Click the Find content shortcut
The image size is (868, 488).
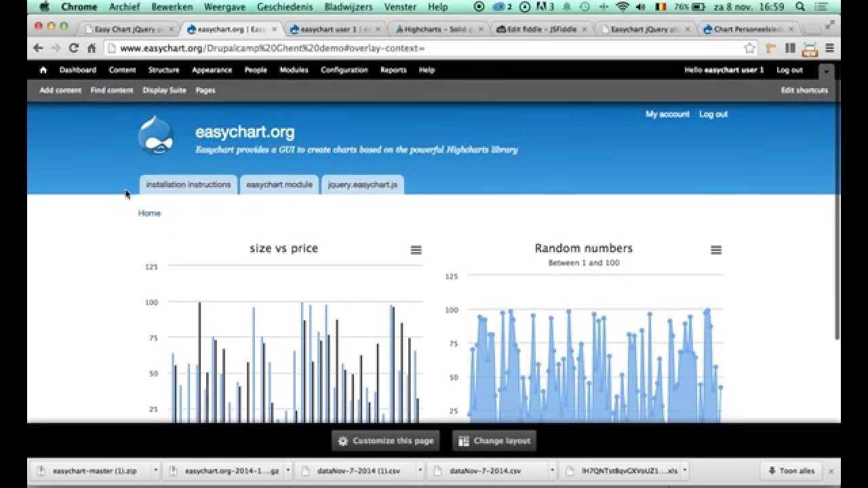112,90
